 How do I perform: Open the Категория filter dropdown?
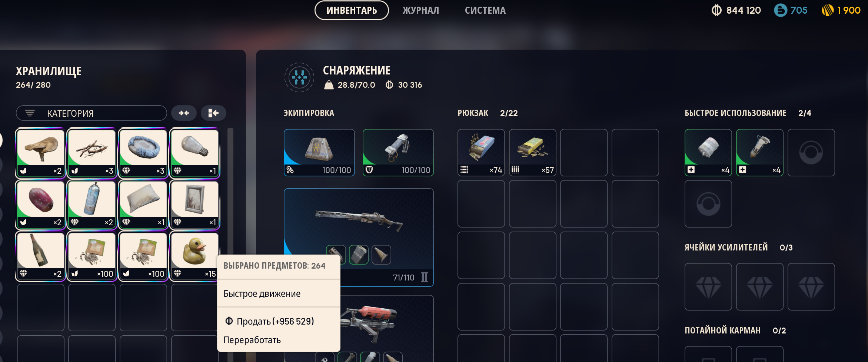point(92,113)
